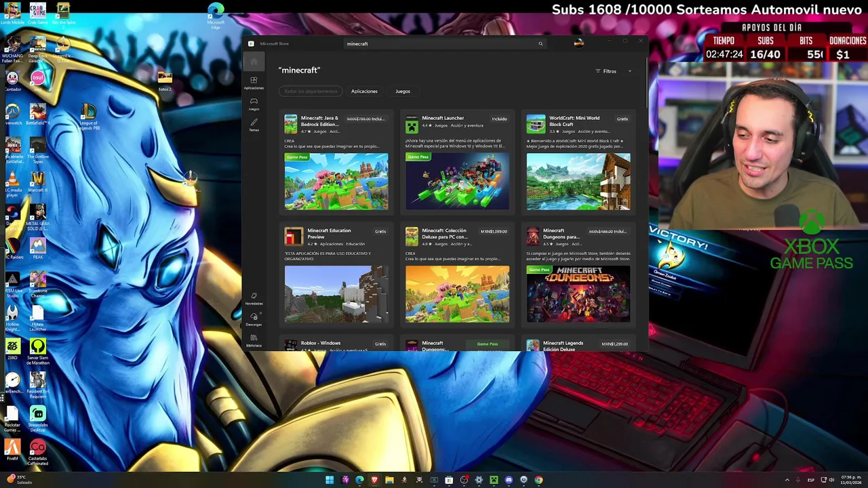Open Battlefield 6 desktop shortcut
868x488 pixels.
coord(38,115)
